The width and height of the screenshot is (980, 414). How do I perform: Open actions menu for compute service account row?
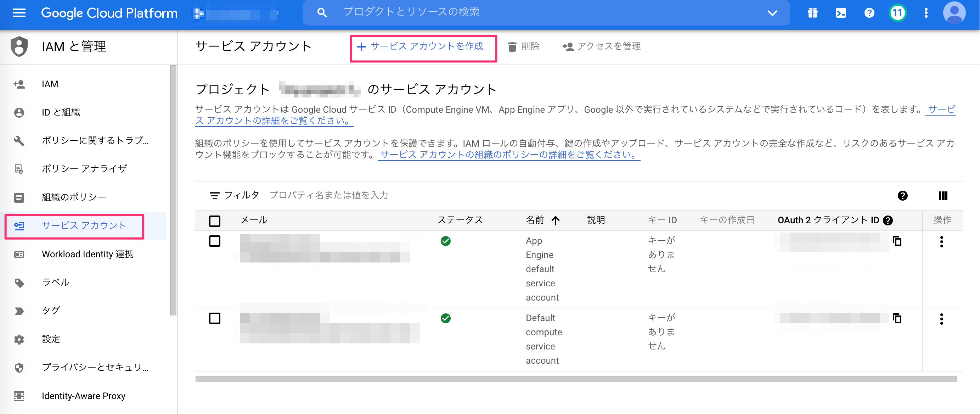(x=942, y=319)
